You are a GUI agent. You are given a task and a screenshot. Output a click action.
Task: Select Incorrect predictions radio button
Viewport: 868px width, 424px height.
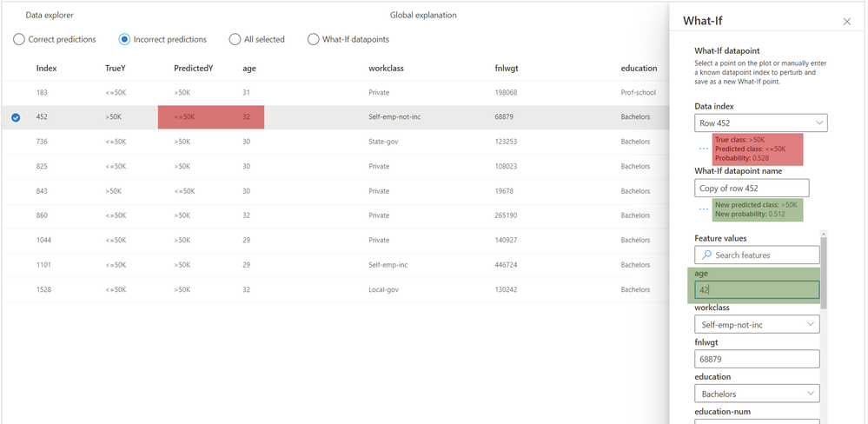coord(124,39)
